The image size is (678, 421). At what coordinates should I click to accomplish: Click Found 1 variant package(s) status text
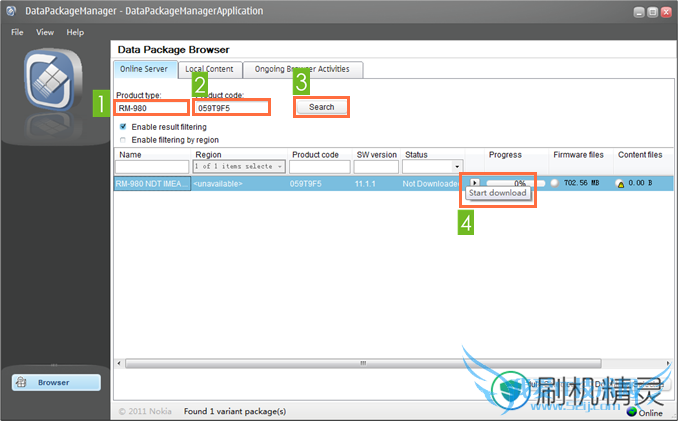235,411
